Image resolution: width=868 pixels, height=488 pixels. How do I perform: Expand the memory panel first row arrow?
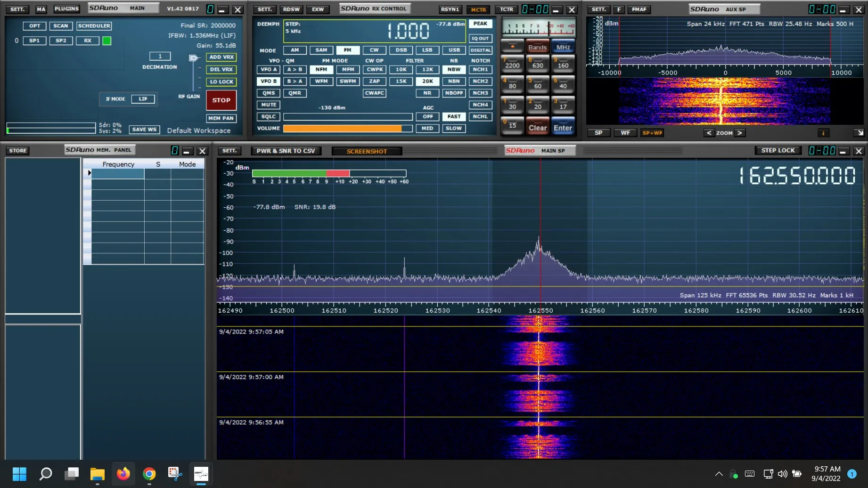[89, 173]
